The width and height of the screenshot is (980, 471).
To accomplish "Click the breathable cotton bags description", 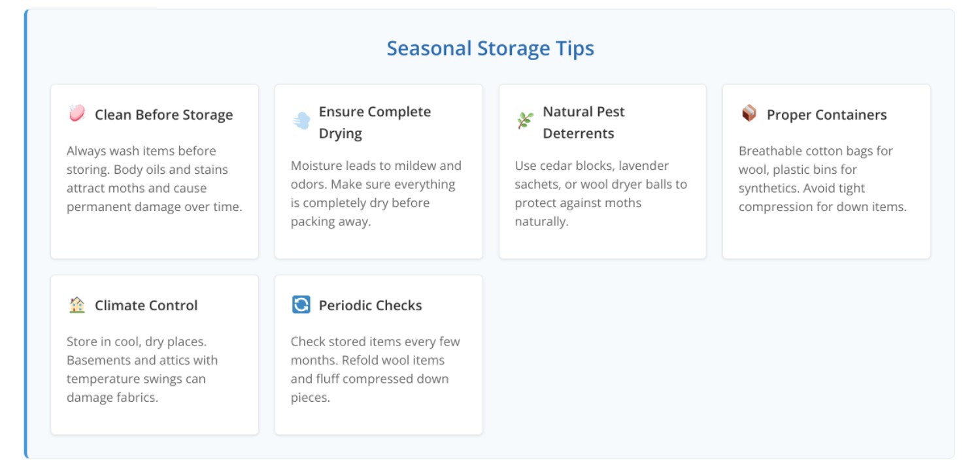I will 822,179.
